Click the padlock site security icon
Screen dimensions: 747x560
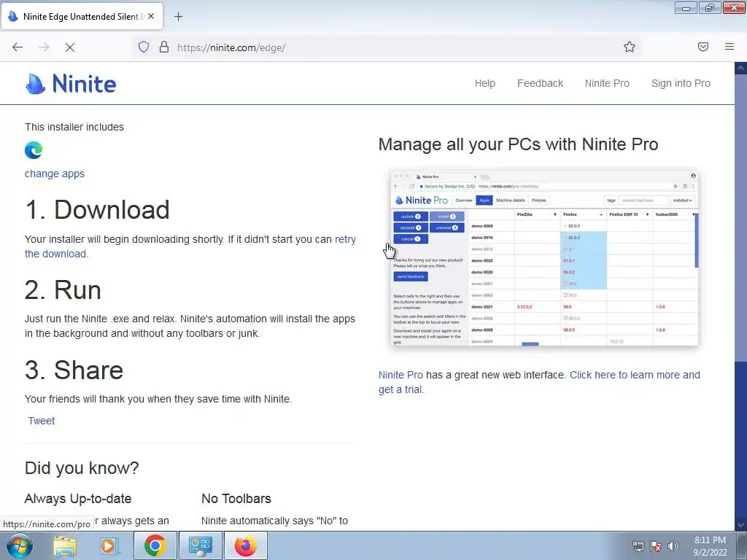[x=164, y=47]
